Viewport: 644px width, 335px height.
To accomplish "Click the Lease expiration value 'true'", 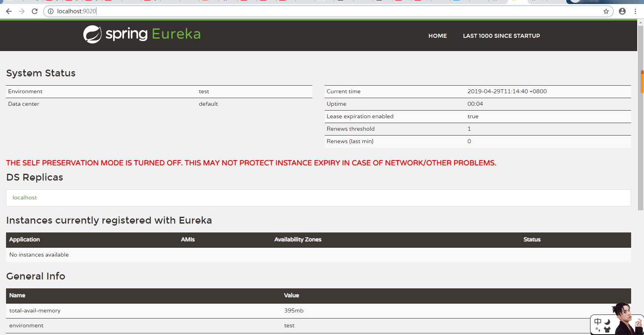I will pos(473,116).
